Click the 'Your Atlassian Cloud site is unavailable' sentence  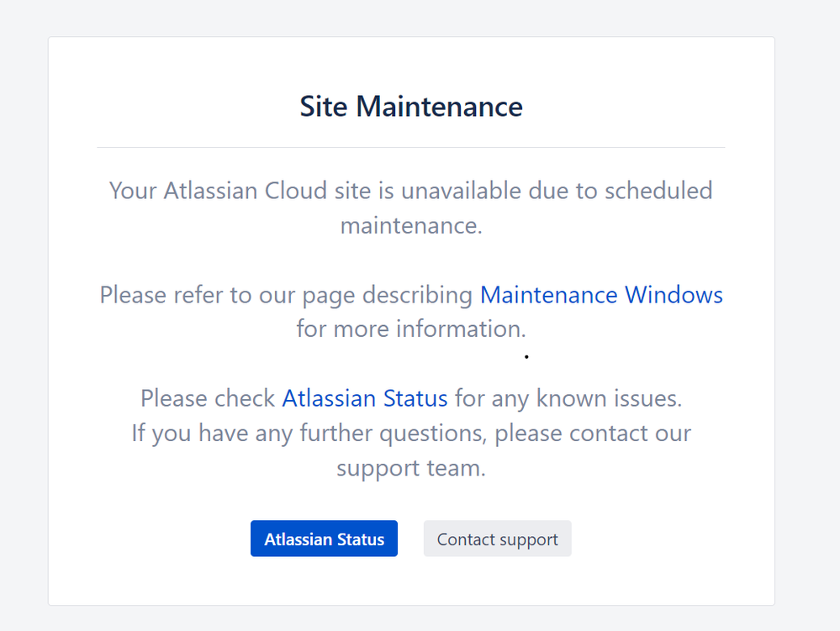click(411, 208)
